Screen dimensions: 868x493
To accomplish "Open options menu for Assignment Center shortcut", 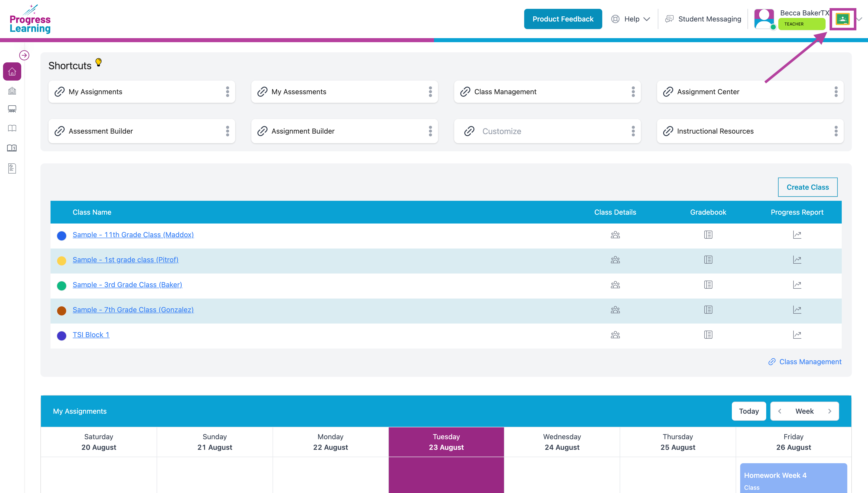I will click(x=836, y=92).
